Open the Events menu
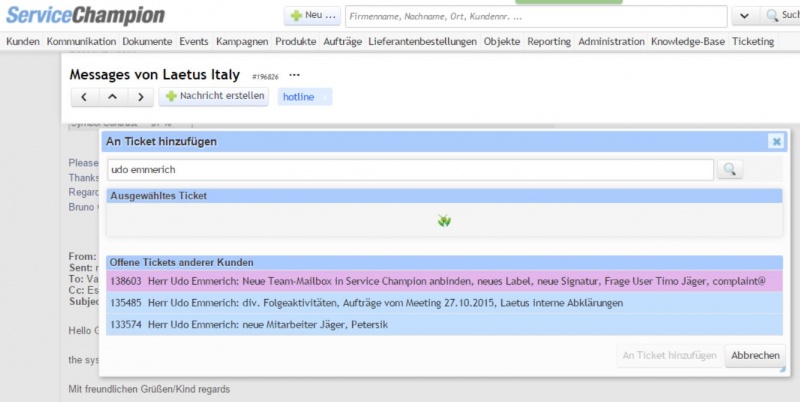 coord(193,42)
